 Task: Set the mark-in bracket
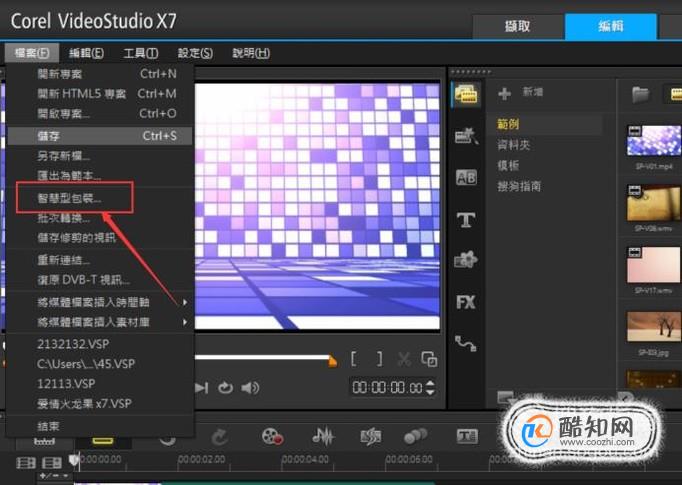tap(354, 359)
